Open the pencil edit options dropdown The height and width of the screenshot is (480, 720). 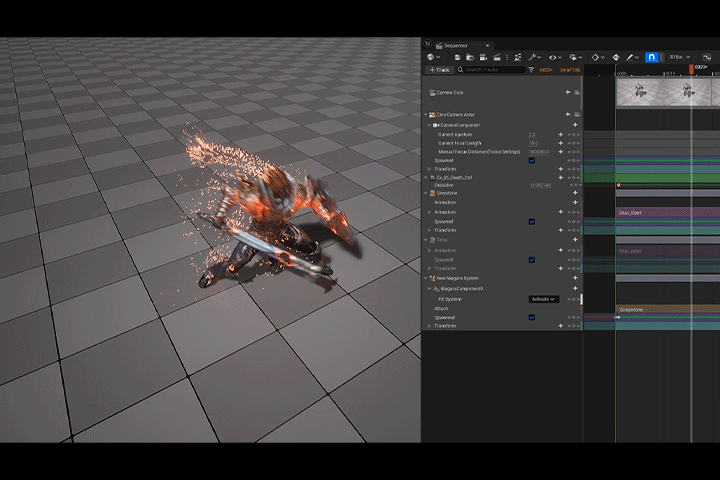click(632, 57)
